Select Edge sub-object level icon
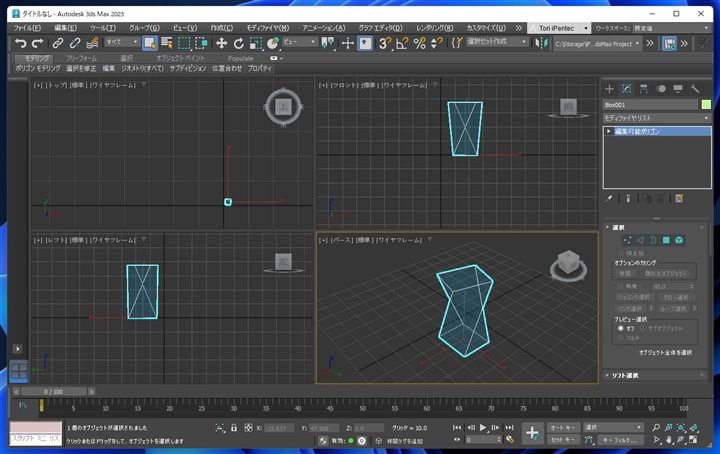 tap(640, 240)
